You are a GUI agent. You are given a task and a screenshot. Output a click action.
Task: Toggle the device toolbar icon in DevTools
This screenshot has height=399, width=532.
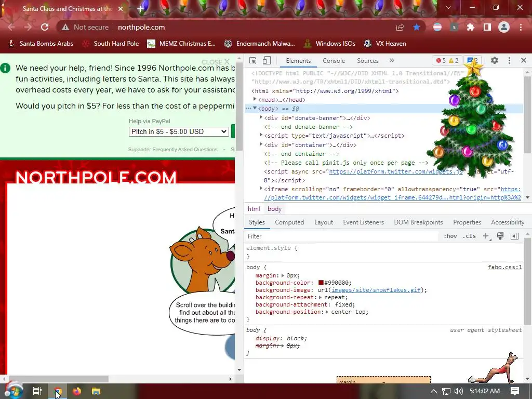pyautogui.click(x=267, y=60)
